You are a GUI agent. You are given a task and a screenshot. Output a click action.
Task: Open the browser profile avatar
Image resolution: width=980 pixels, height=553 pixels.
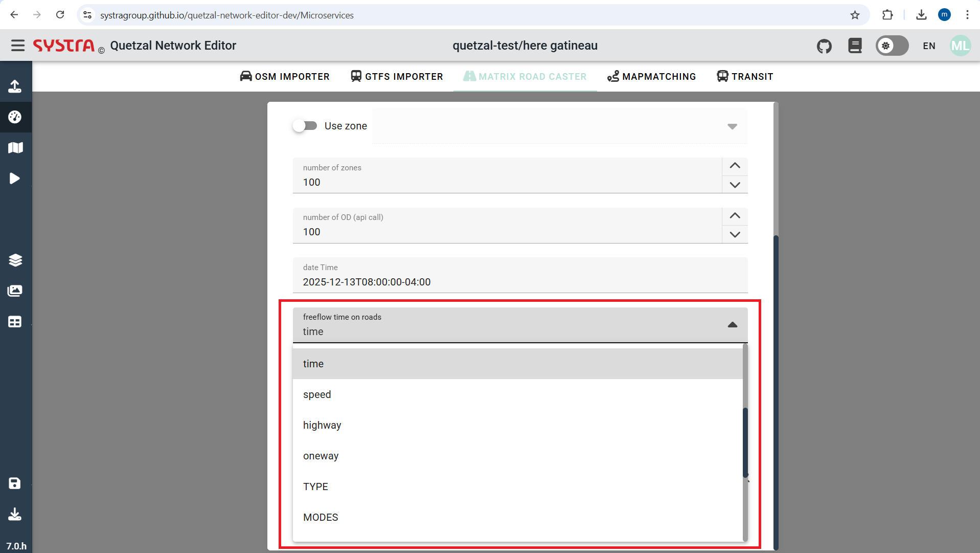(944, 15)
